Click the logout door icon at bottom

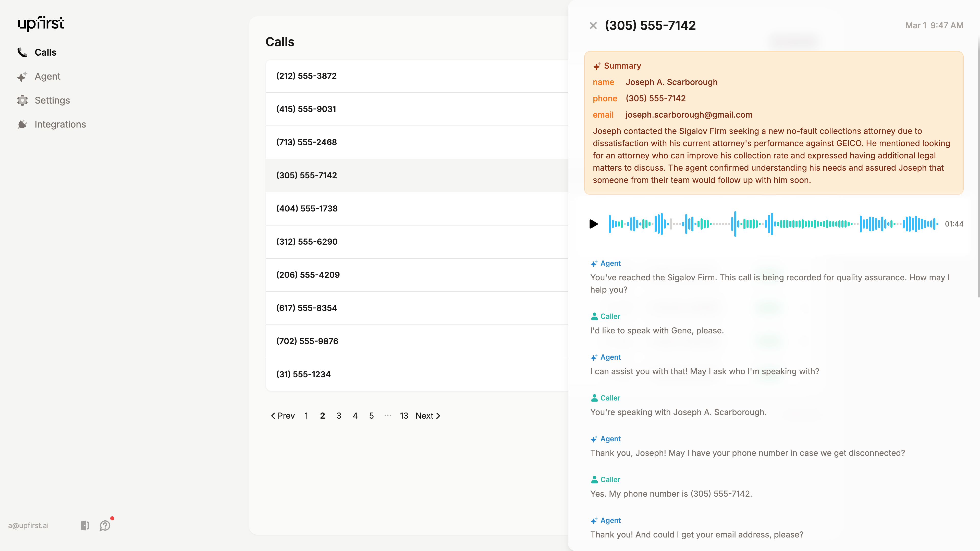click(x=85, y=525)
